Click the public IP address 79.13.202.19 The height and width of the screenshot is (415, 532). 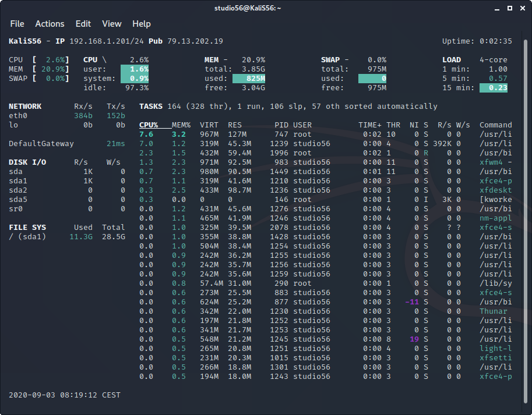pyautogui.click(x=194, y=41)
